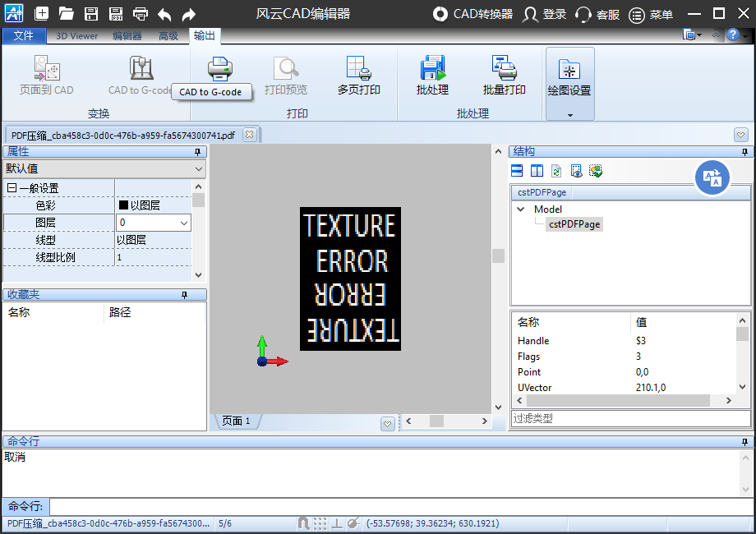Collapse the 一般设置 group

coord(12,188)
